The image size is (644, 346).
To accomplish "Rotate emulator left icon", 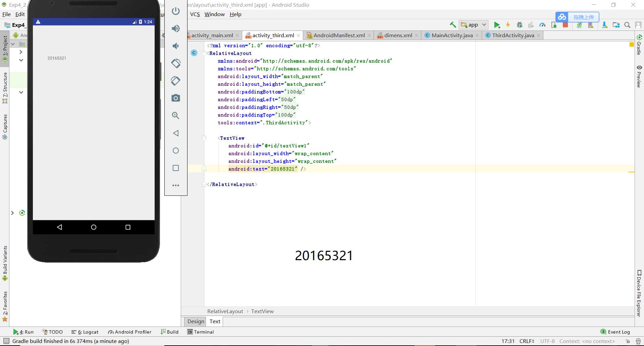I will (176, 63).
